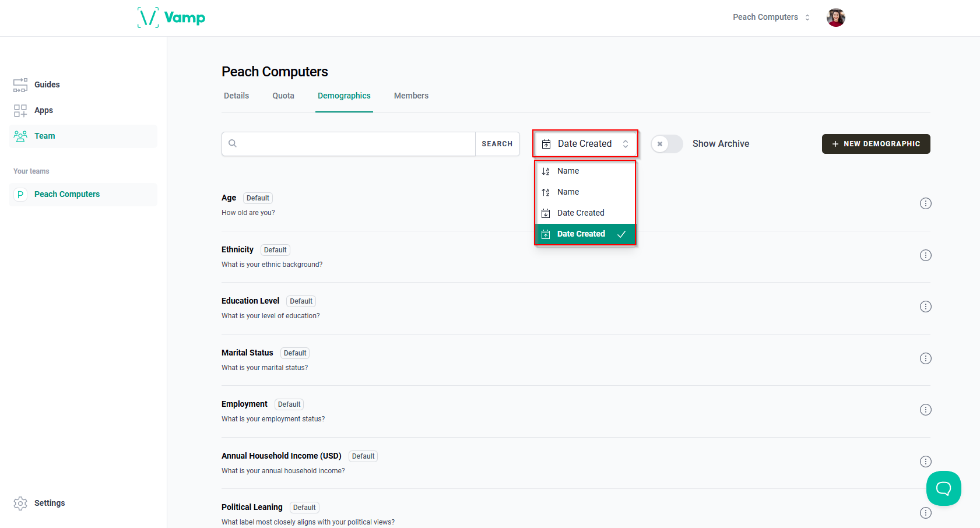Image resolution: width=980 pixels, height=528 pixels.
Task: Click the Default badge next to Political Leaning
Action: pyautogui.click(x=304, y=508)
